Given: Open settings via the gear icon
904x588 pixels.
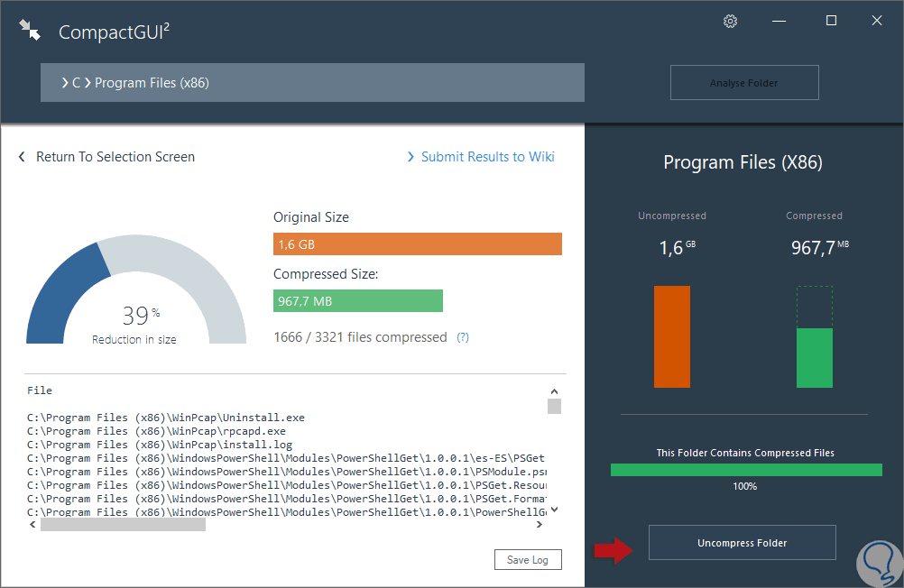Looking at the screenshot, I should (x=731, y=22).
